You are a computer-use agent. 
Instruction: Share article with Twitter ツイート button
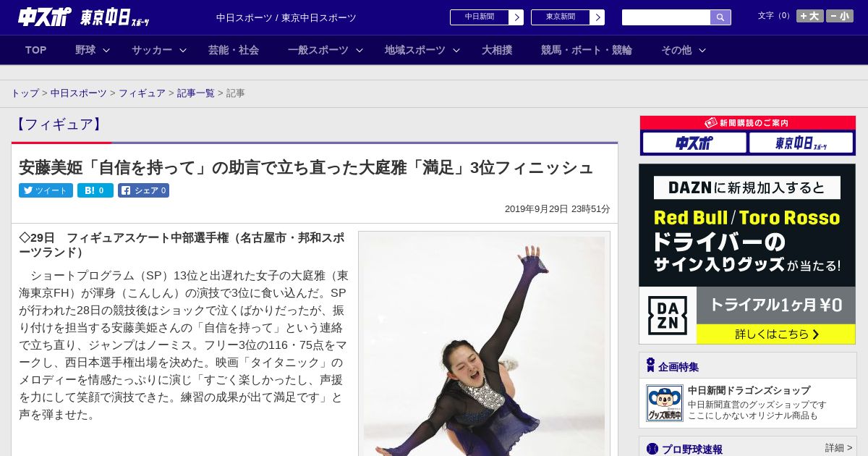(x=46, y=190)
